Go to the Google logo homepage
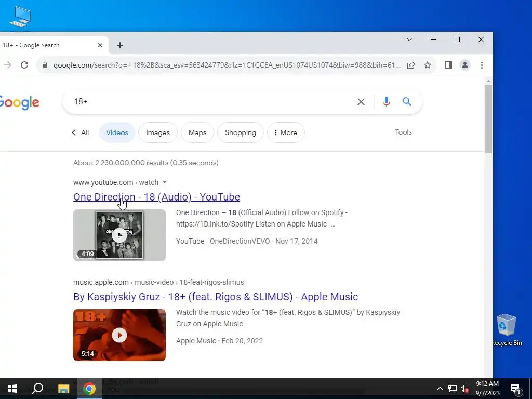 tap(19, 102)
